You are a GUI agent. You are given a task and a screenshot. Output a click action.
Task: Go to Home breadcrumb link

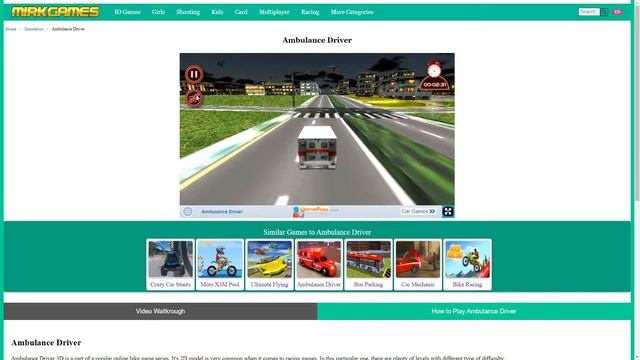point(11,29)
